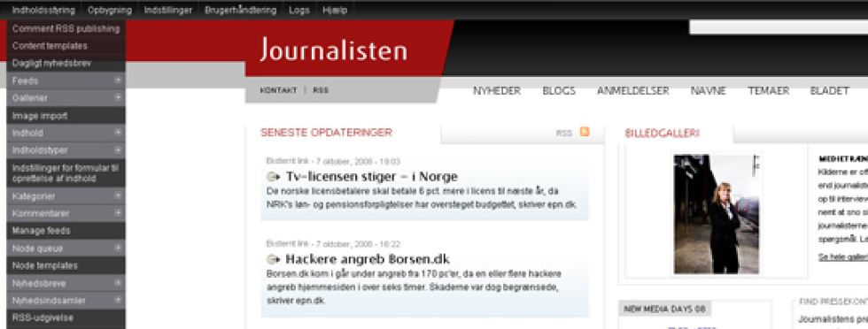Select RSS-udgivelse entry
This screenshot has height=329, width=868.
[66, 318]
